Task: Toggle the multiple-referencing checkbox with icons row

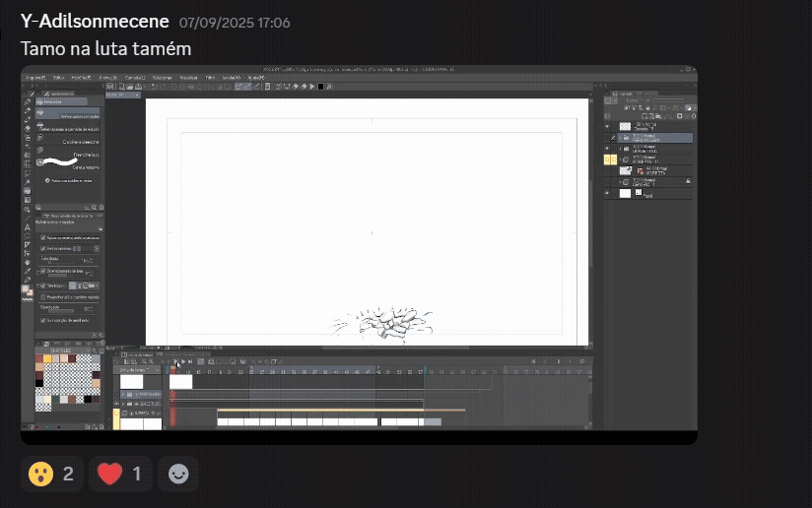Action: [x=43, y=286]
